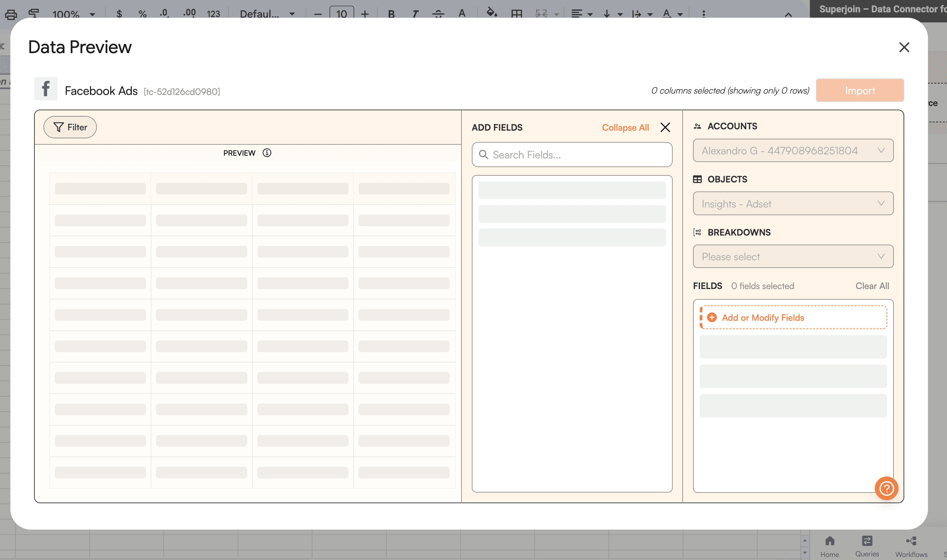This screenshot has width=947, height=560.
Task: Open the Breakdowns Please select dropdown
Action: (793, 257)
